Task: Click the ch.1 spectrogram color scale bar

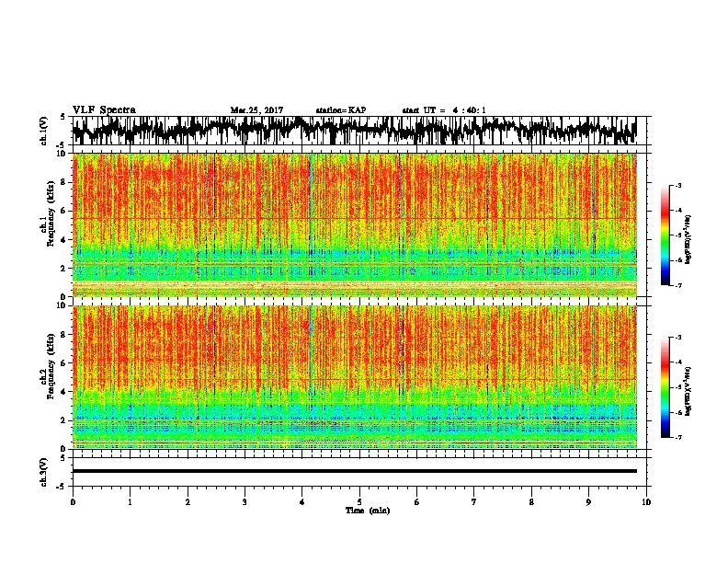Action: [665, 236]
